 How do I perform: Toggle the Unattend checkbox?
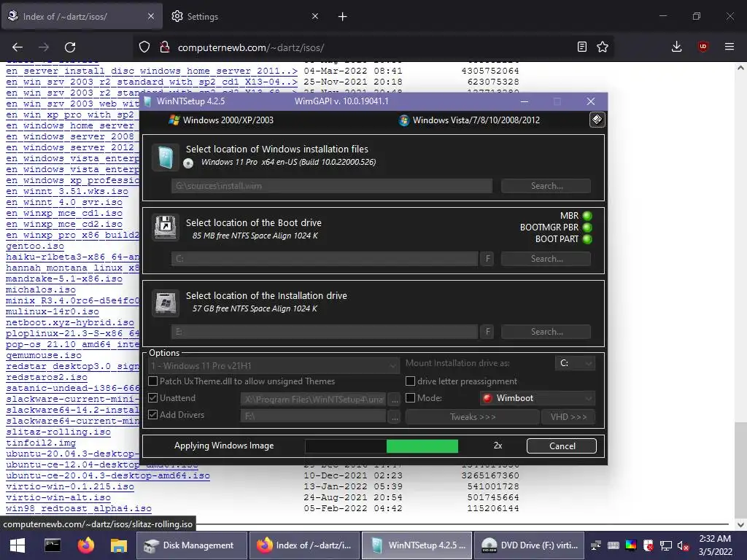click(x=153, y=397)
